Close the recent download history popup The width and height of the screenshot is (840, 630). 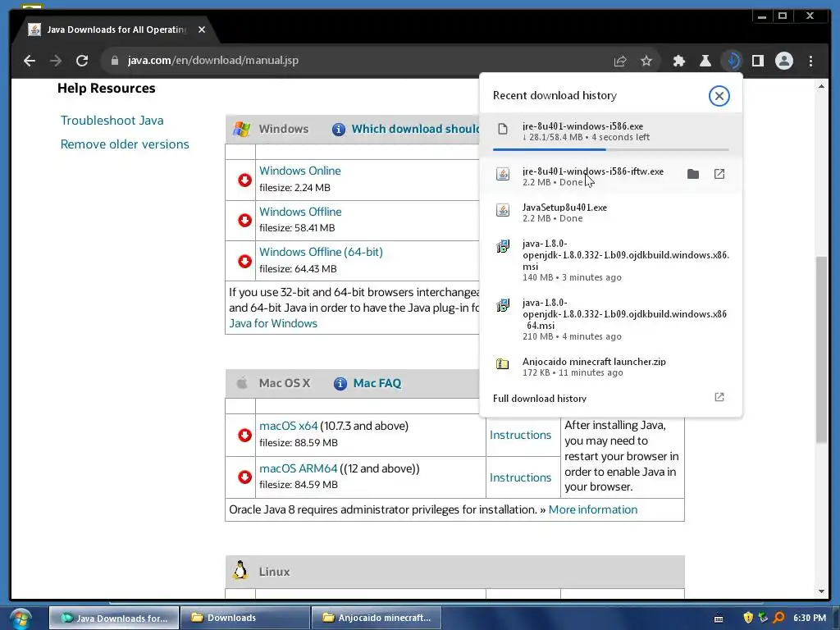[x=719, y=96]
